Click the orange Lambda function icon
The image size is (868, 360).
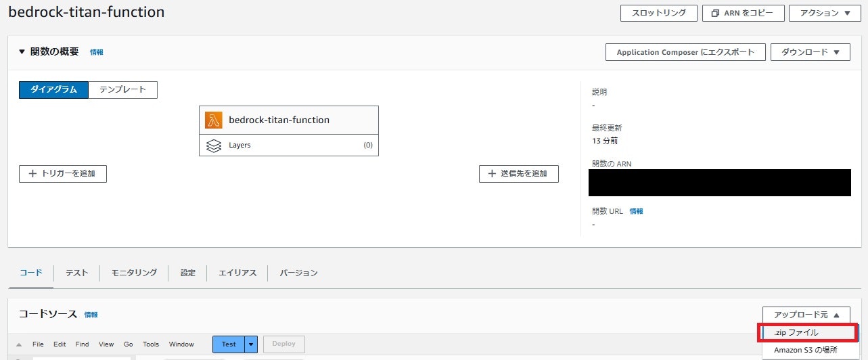coord(214,120)
